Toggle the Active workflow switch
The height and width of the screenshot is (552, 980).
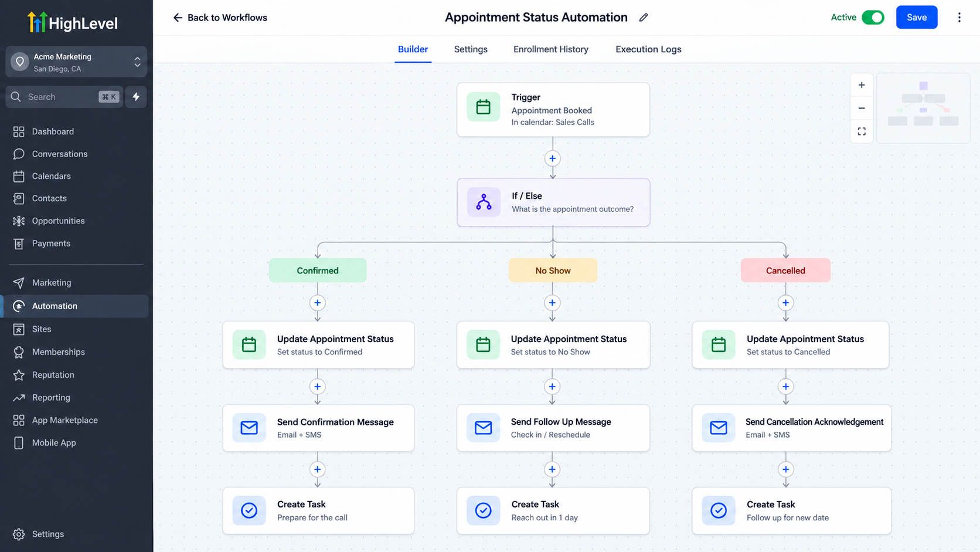pyautogui.click(x=873, y=18)
